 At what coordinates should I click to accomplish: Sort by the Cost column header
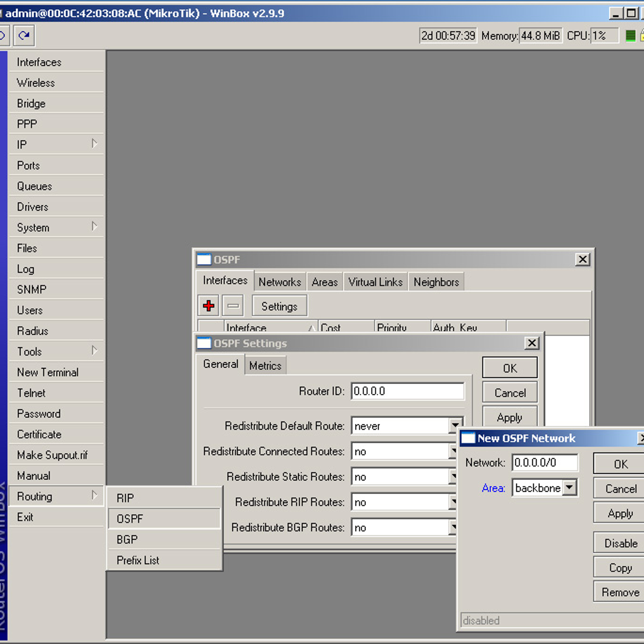point(346,327)
